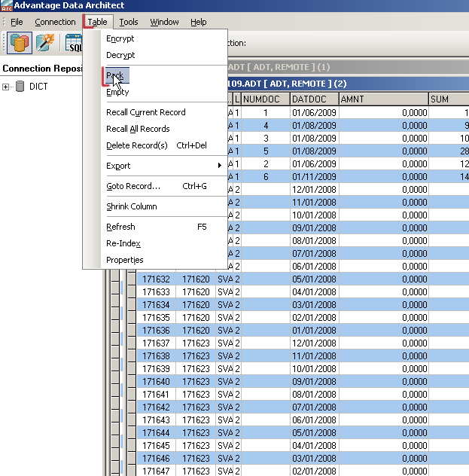Screen dimensions: 469x476
Task: Choose Decrypt from the Table menu
Action: 164,55
